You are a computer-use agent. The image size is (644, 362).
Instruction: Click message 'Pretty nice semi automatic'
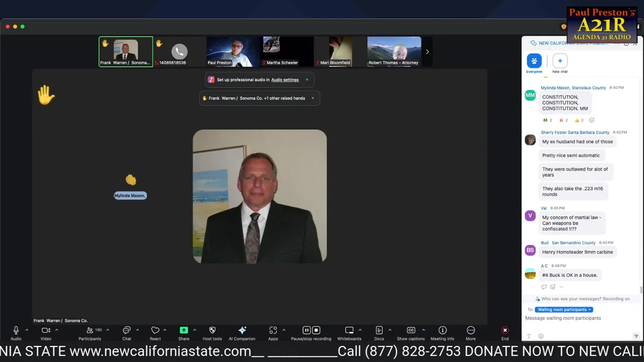click(571, 155)
